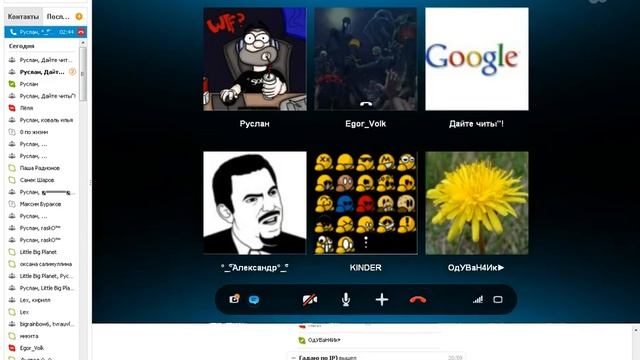Click question-mark icon beside Максим Бураков
The image size is (640, 360).
coord(12,204)
